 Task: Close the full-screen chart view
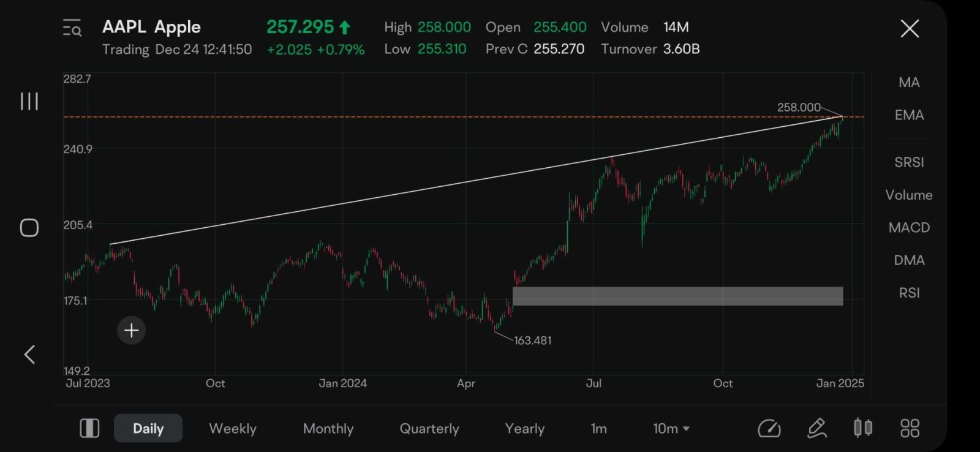[910, 28]
